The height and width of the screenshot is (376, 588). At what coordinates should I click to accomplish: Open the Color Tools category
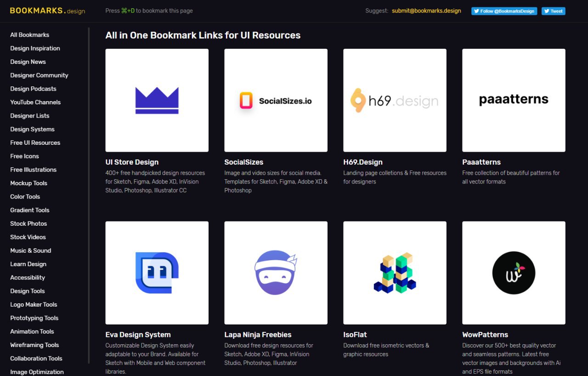(x=25, y=197)
